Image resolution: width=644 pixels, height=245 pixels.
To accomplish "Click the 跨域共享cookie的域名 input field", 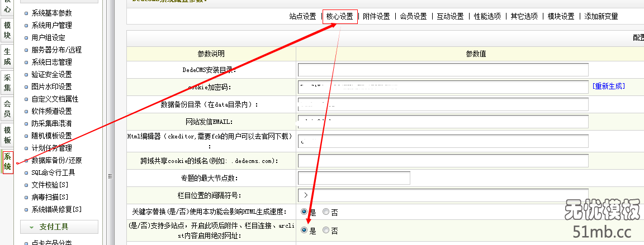I will 443,161.
